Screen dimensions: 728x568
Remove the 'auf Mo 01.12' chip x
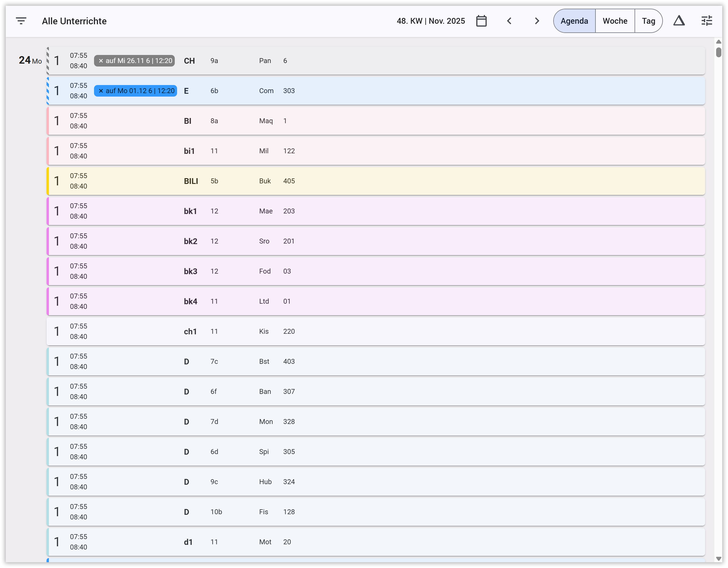(x=101, y=91)
